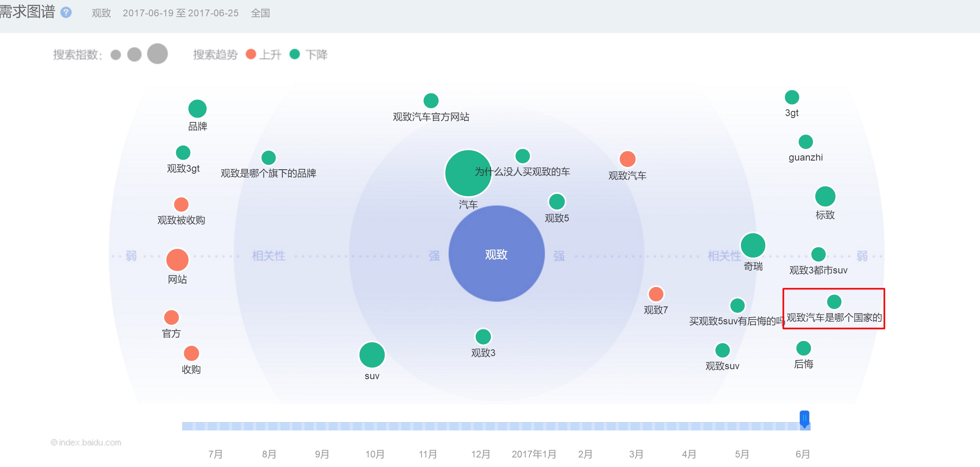980x467 pixels.
Task: Click the 观致是哪个旗下的品牌 bubble
Action: tap(268, 158)
